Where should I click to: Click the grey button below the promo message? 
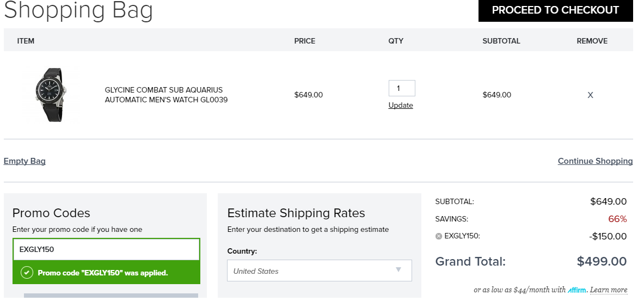pyautogui.click(x=111, y=296)
